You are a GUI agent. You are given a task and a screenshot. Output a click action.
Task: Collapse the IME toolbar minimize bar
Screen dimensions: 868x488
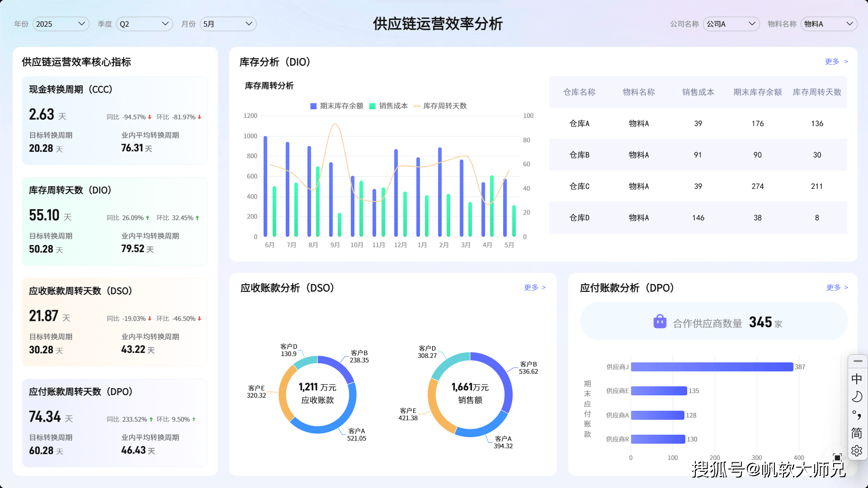858,361
